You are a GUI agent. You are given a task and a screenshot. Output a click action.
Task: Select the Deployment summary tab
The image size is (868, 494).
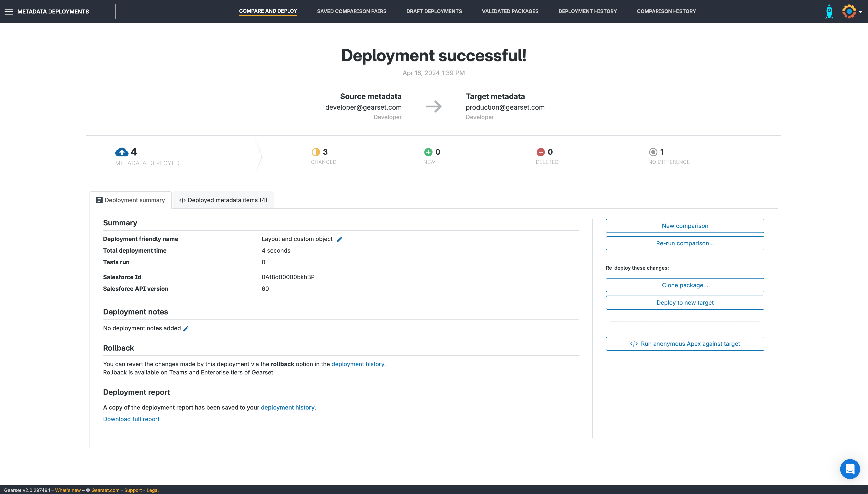pos(131,200)
